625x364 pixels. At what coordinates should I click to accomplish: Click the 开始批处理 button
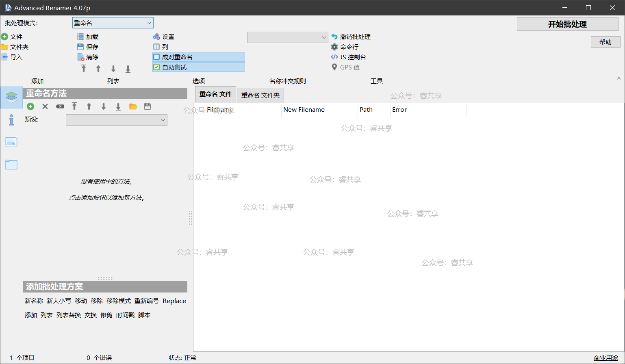tap(568, 24)
